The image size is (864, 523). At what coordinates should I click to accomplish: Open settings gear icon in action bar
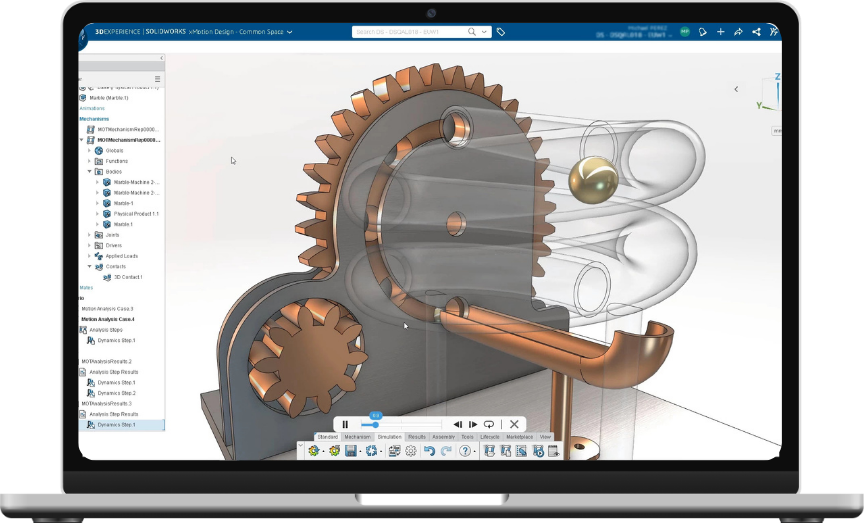coord(411,450)
